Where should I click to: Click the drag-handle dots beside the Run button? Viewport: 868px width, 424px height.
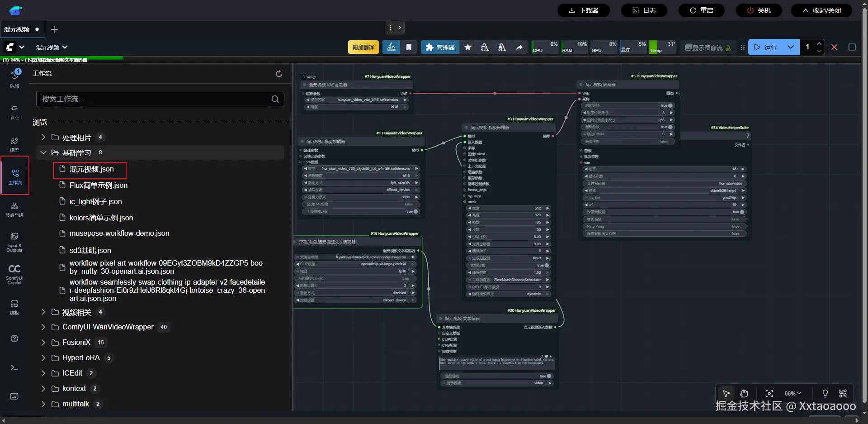tap(742, 47)
